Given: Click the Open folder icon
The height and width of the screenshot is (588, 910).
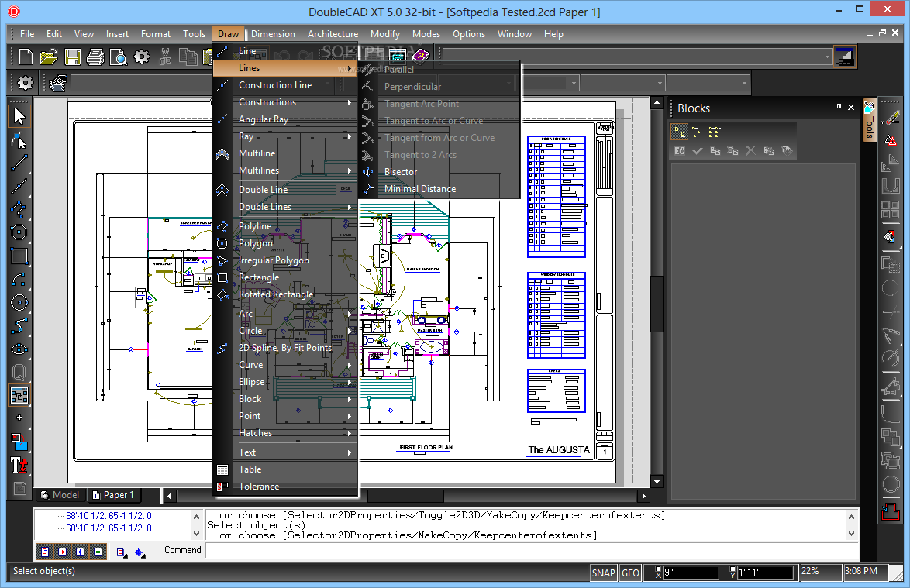Looking at the screenshot, I should coord(49,57).
